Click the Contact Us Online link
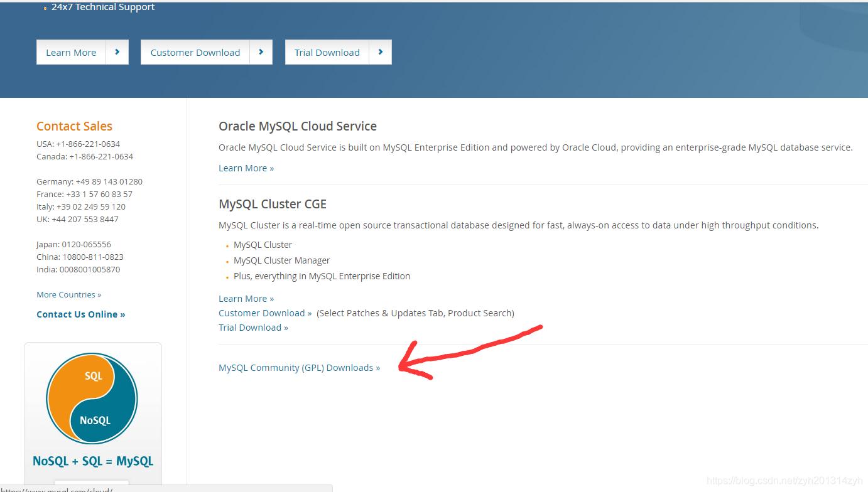Image resolution: width=868 pixels, height=492 pixels. 81,314
